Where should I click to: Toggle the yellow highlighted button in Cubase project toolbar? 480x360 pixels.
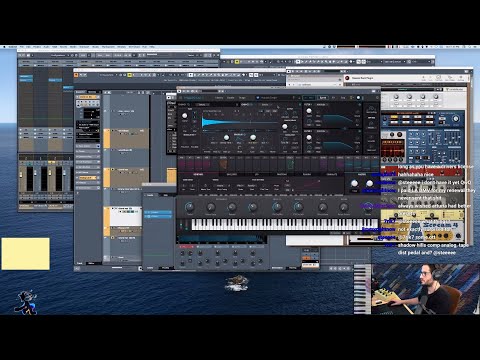tap(130, 75)
